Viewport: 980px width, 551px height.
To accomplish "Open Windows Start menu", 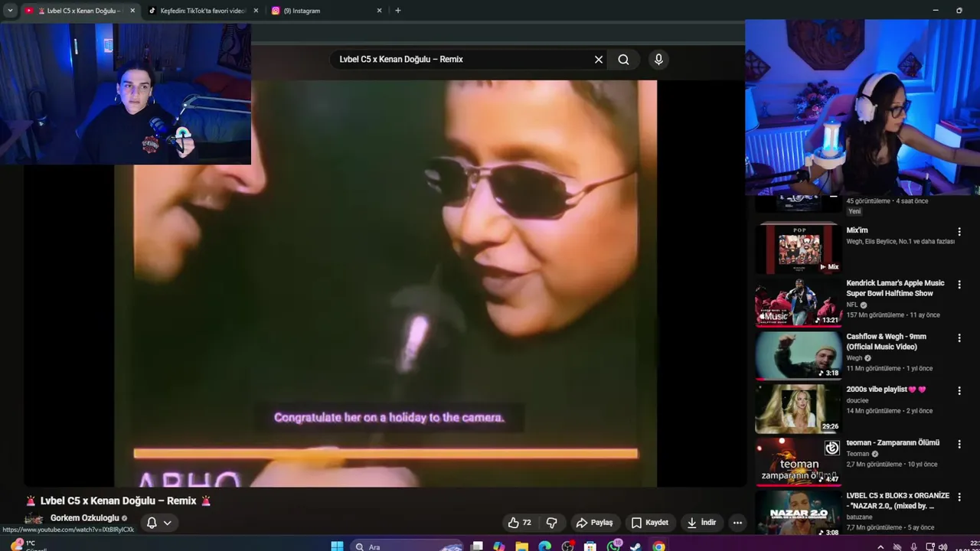I will point(337,546).
